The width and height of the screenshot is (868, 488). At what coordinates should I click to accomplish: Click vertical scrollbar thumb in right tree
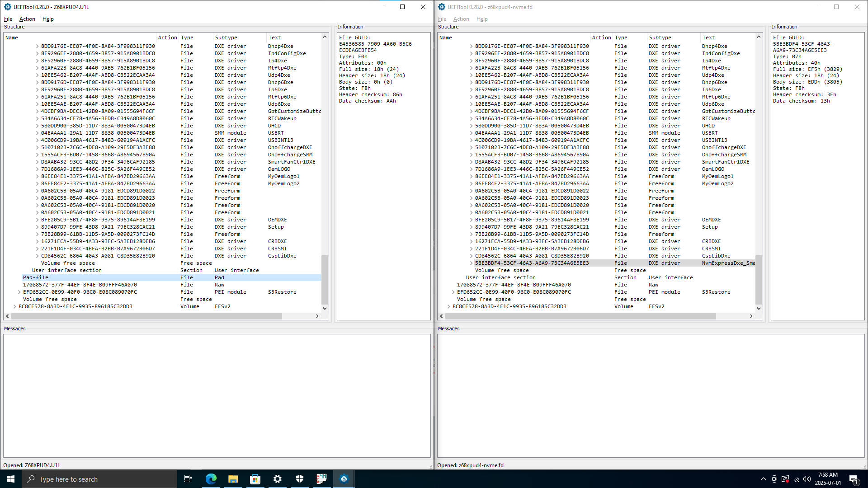point(759,280)
